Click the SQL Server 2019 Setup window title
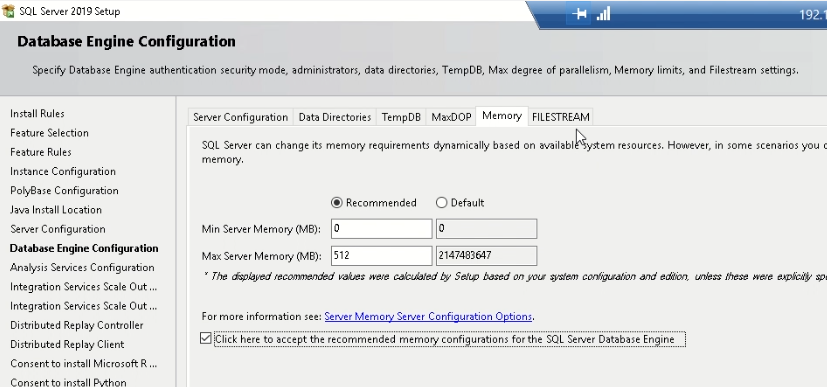The width and height of the screenshot is (827, 387). [70, 11]
